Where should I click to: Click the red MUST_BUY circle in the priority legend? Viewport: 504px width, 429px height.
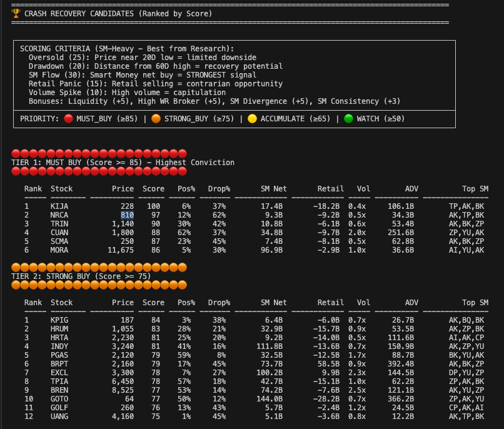[x=68, y=118]
